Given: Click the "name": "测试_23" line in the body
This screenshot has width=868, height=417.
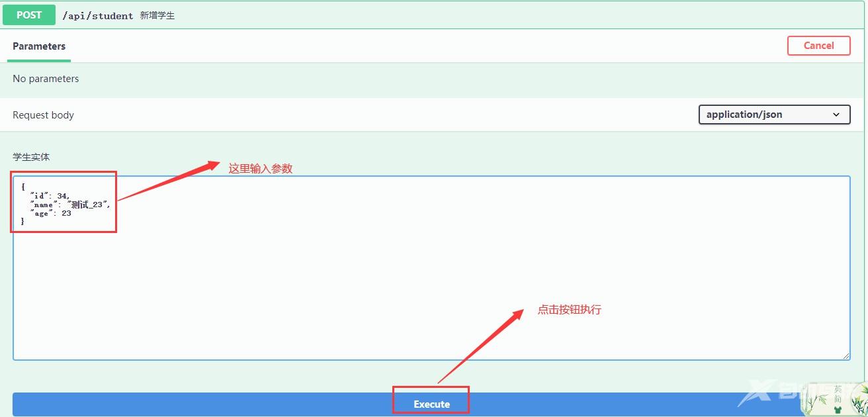Looking at the screenshot, I should pos(69,205).
